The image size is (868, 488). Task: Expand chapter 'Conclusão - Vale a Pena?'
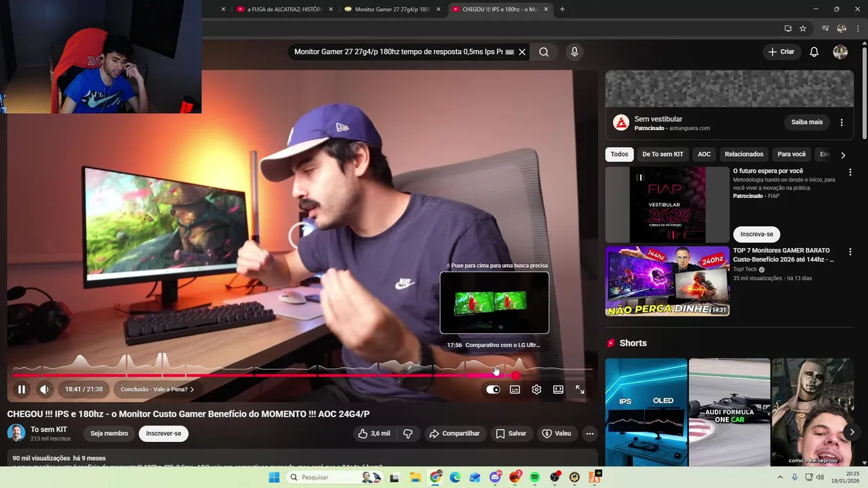(157, 390)
